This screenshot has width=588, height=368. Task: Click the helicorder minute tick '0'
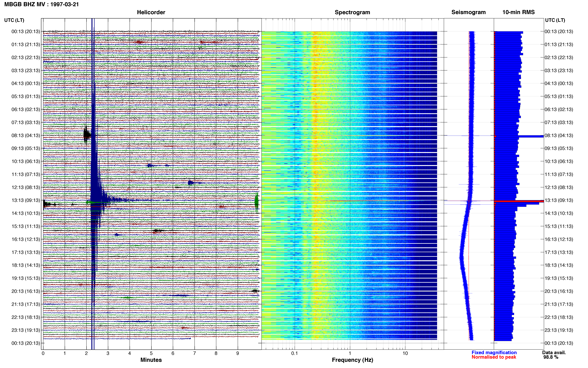pos(43,353)
